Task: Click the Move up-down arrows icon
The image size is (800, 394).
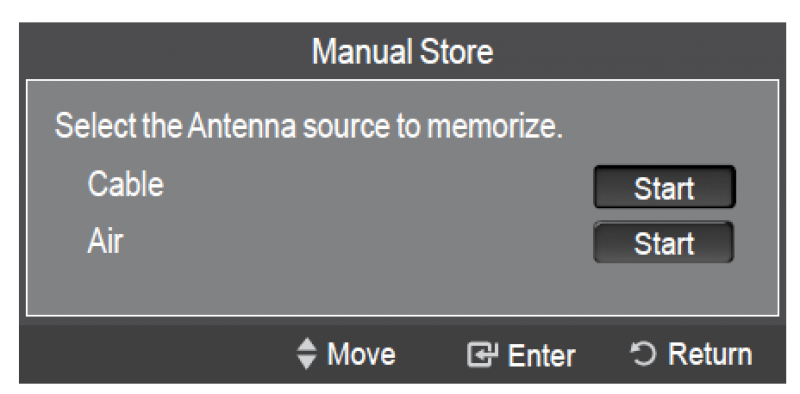Action: (307, 354)
